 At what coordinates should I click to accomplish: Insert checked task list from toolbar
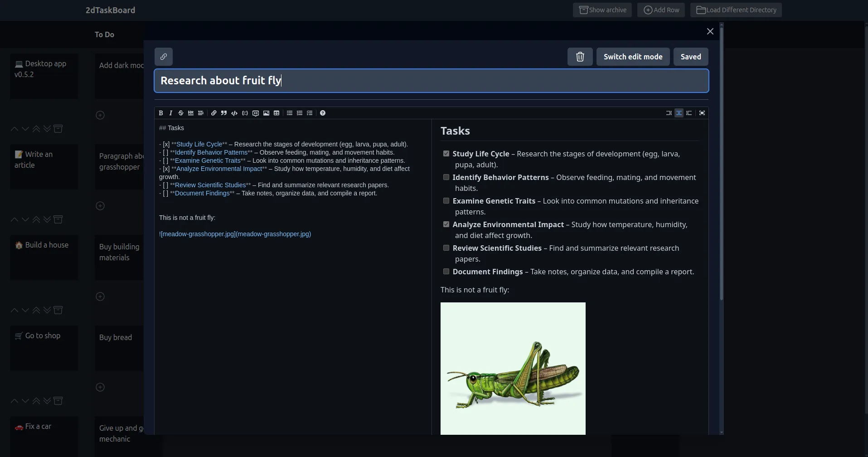click(x=310, y=113)
